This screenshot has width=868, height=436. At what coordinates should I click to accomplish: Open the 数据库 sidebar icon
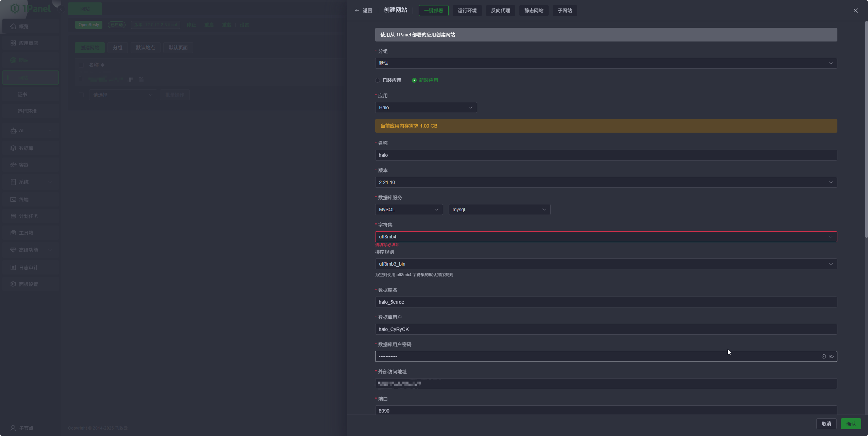[x=13, y=148]
